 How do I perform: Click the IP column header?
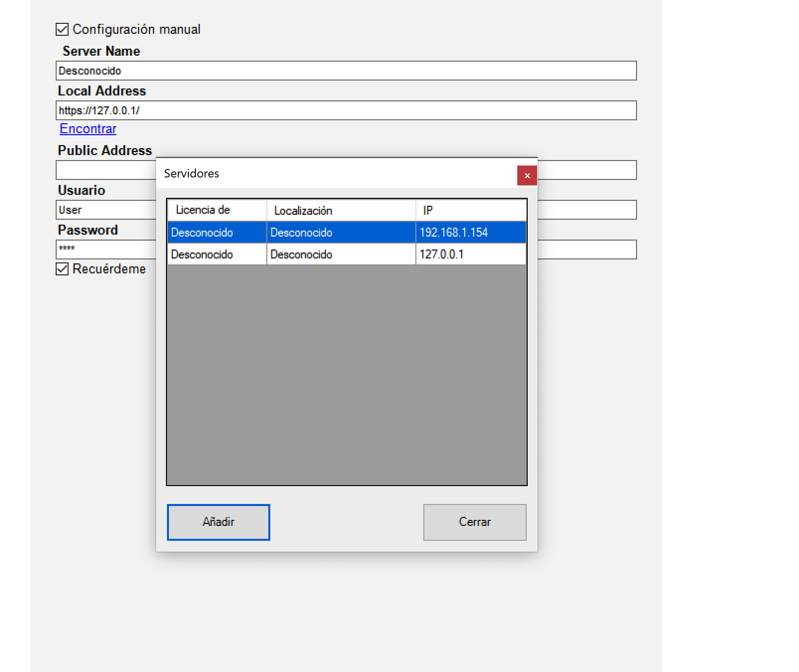pyautogui.click(x=471, y=210)
